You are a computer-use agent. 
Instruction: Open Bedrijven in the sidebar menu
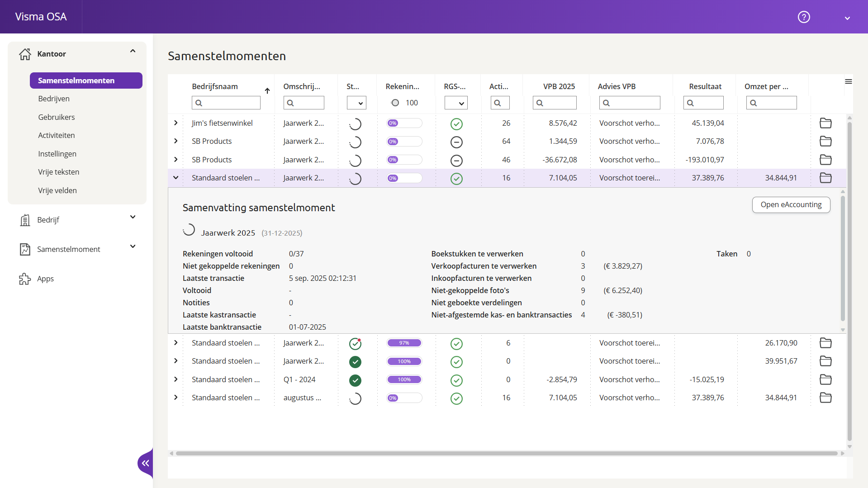tap(54, 99)
